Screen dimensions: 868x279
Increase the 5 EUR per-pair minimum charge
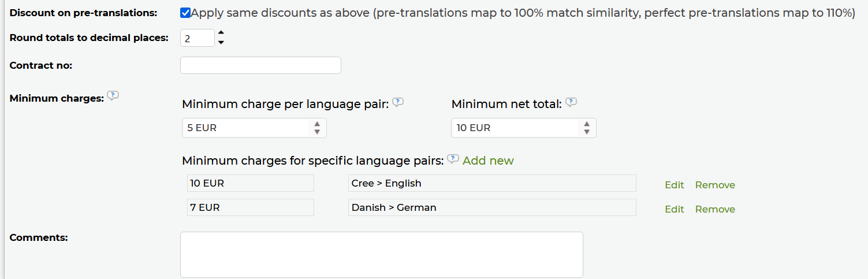coord(317,124)
